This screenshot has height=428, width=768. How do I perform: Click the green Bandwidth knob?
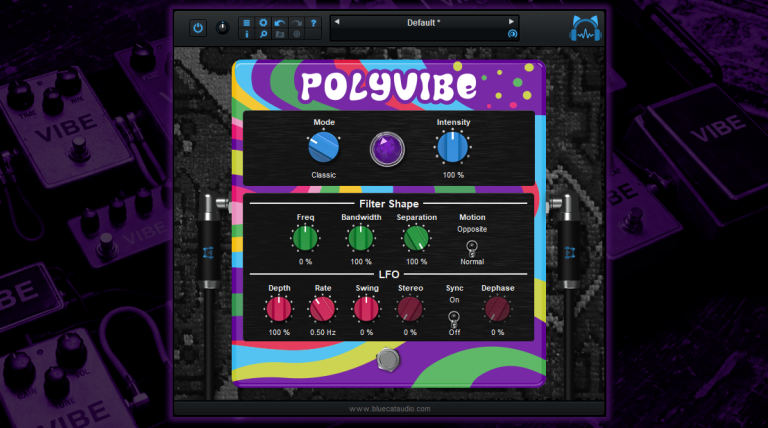[360, 238]
